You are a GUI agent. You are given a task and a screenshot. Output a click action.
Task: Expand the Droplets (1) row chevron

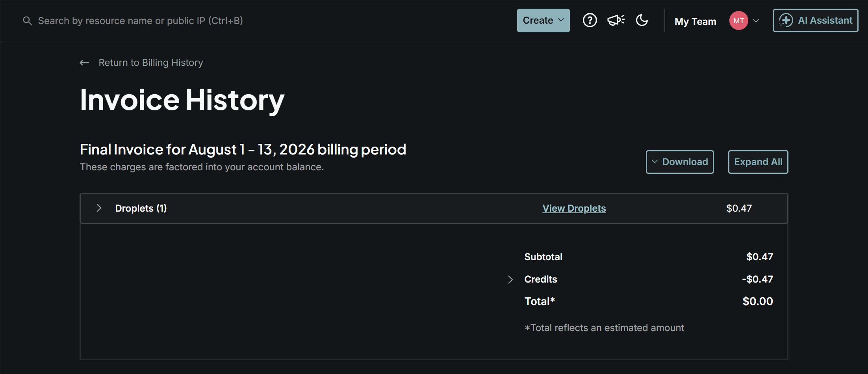[99, 208]
